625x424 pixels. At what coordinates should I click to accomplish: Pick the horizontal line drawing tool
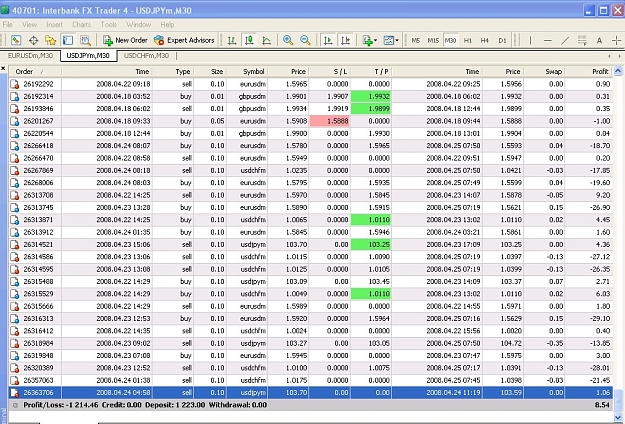[x=548, y=40]
